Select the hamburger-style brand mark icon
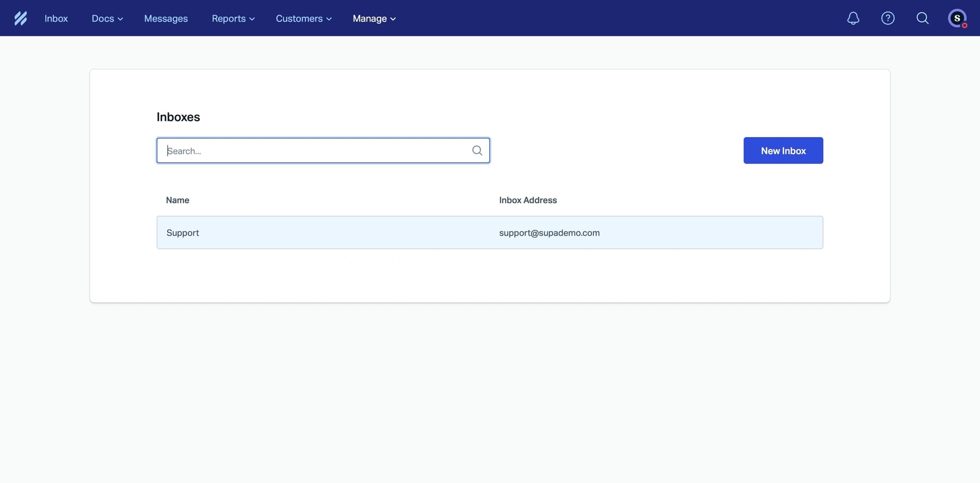 pyautogui.click(x=21, y=18)
